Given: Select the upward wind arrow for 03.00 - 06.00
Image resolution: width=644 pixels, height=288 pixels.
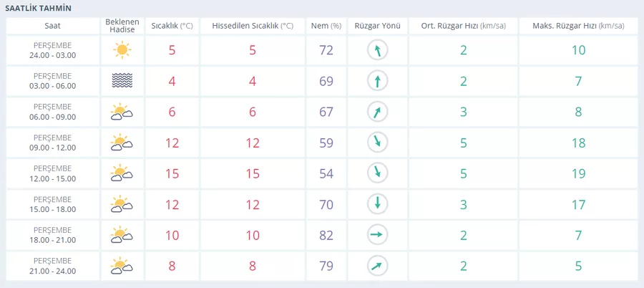Looking at the screenshot, I should point(377,81).
